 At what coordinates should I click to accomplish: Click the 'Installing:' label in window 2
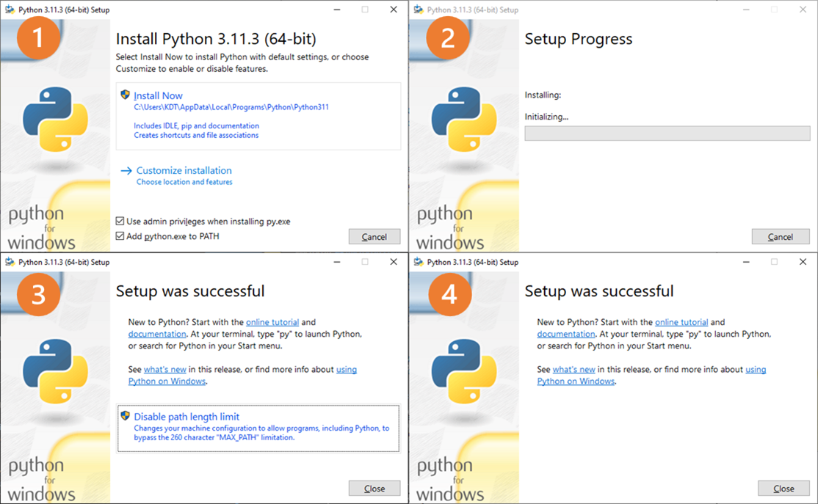pyautogui.click(x=543, y=95)
